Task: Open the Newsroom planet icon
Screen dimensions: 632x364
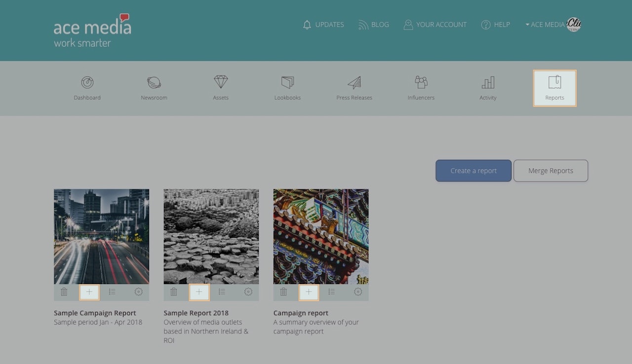Action: pos(154,82)
